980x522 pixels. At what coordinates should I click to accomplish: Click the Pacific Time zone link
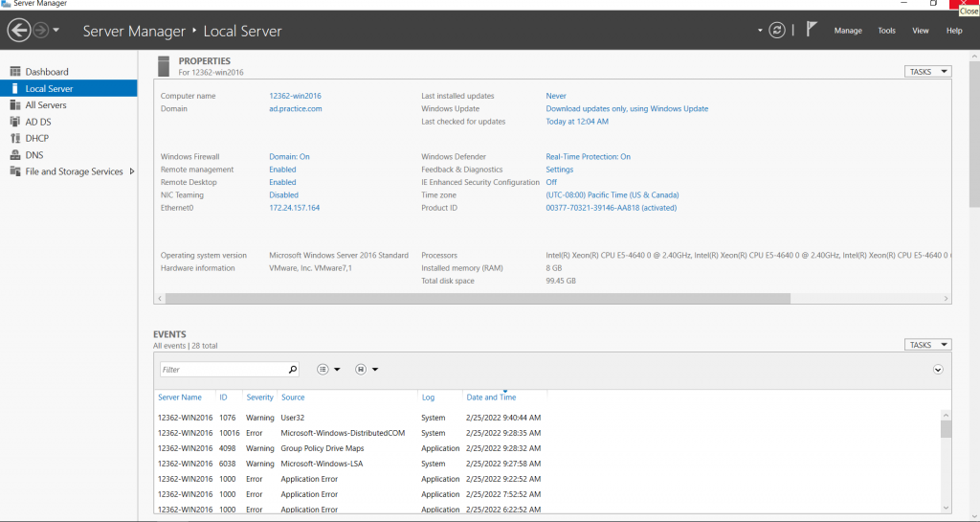click(x=612, y=195)
